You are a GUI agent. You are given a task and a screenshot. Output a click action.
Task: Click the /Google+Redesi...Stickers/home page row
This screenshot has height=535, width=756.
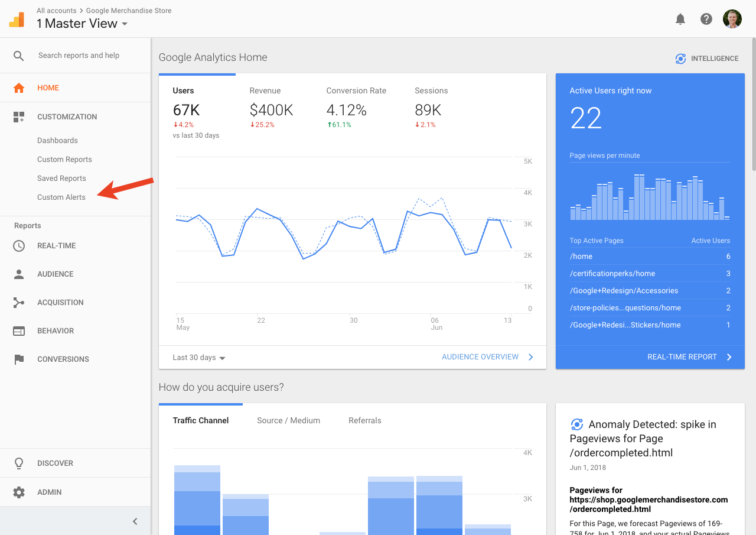pos(650,325)
